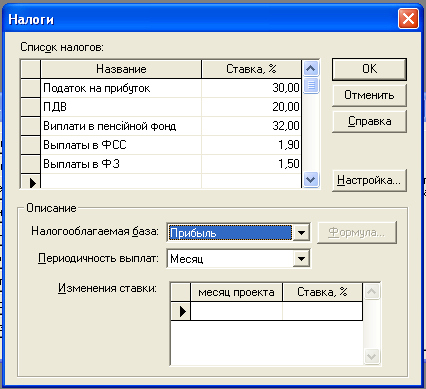Click row arrow marker in rate changes table

181,311
